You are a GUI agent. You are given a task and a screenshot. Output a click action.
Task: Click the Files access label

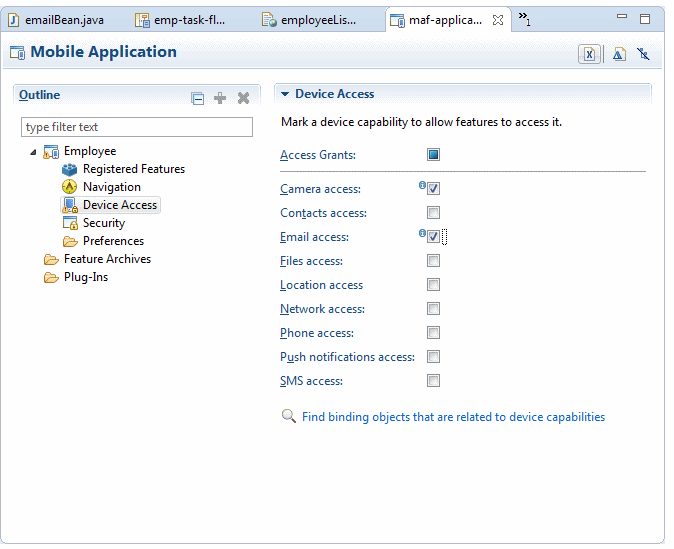click(x=311, y=261)
